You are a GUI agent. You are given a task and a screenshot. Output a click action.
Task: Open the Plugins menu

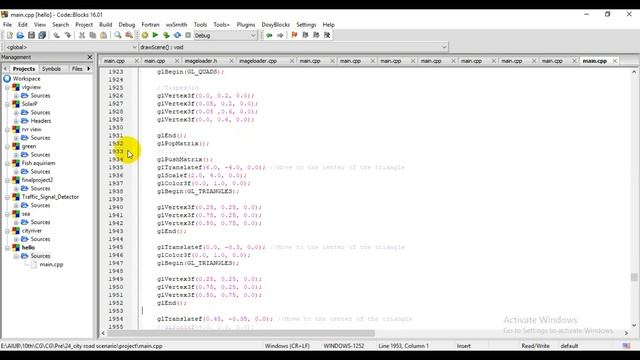(x=246, y=25)
